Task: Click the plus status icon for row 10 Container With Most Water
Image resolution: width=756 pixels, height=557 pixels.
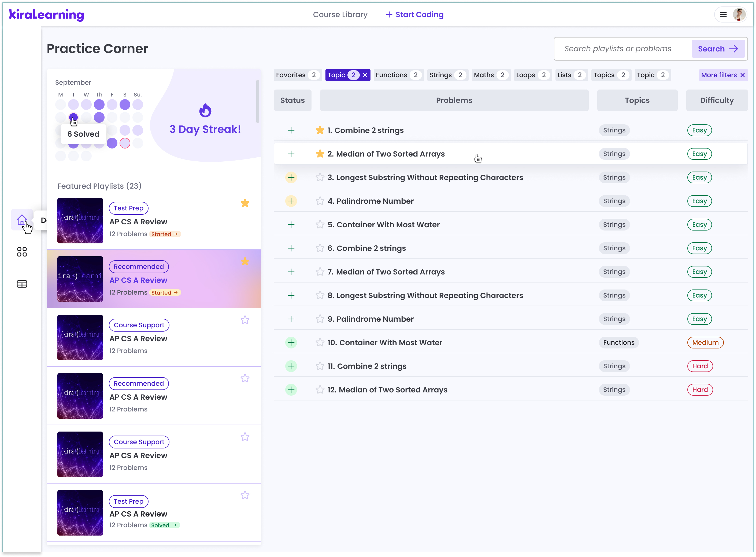Action: 291,343
